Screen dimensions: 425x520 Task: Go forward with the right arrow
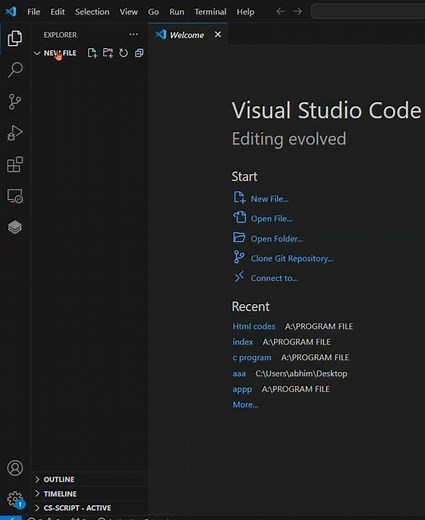coord(297,12)
